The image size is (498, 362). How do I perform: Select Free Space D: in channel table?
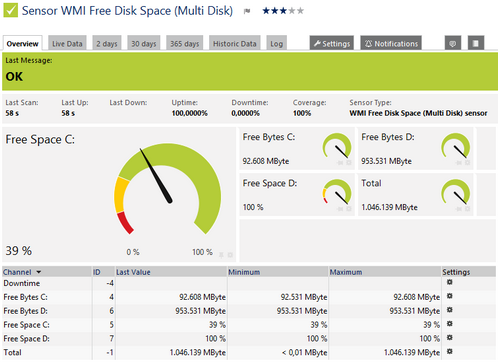click(x=26, y=339)
